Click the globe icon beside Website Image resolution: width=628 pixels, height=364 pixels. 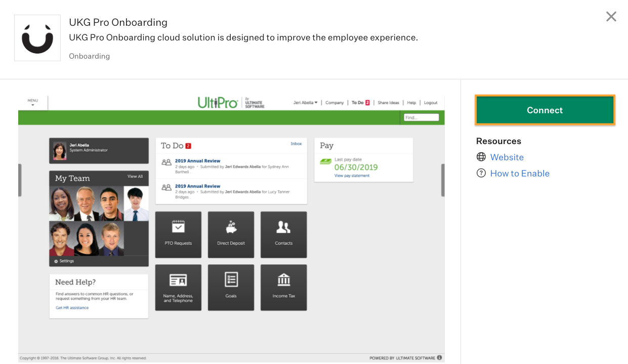click(x=481, y=157)
